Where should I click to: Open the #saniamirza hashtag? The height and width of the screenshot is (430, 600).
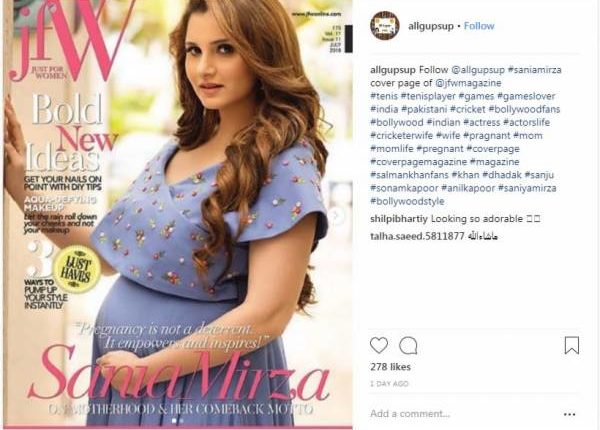[x=535, y=70]
